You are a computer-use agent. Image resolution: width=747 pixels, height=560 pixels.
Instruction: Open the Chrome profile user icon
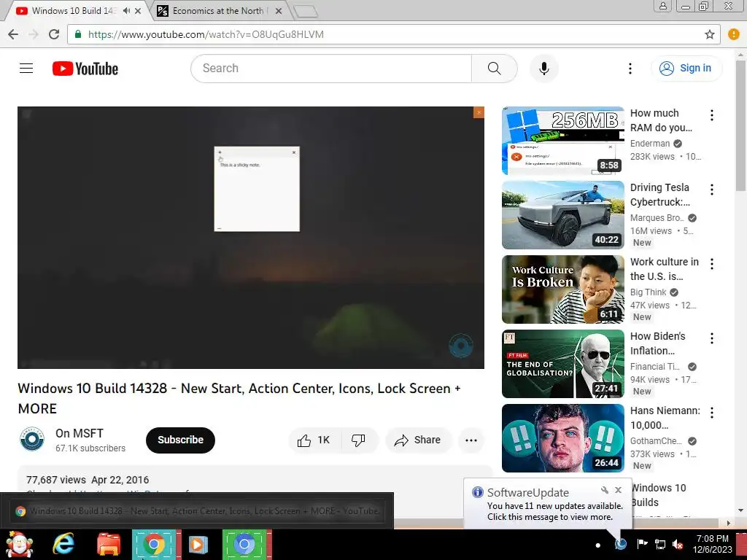point(662,6)
